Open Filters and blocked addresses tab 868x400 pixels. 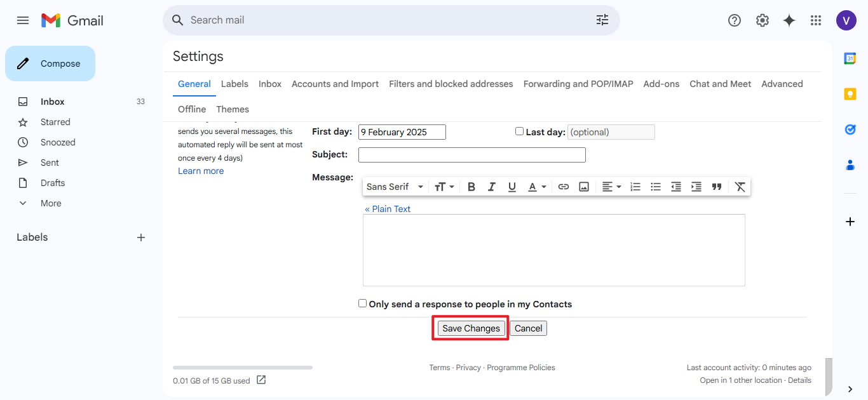click(x=451, y=84)
